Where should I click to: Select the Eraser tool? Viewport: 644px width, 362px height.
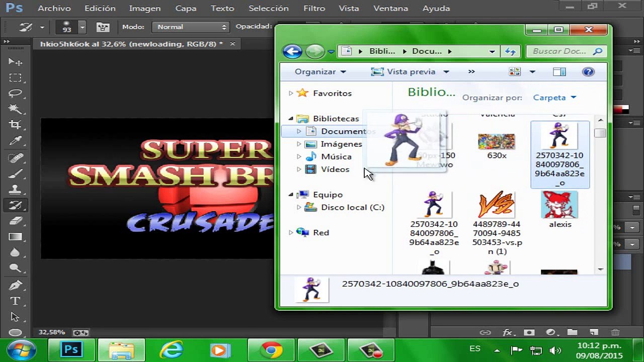pos(15,221)
